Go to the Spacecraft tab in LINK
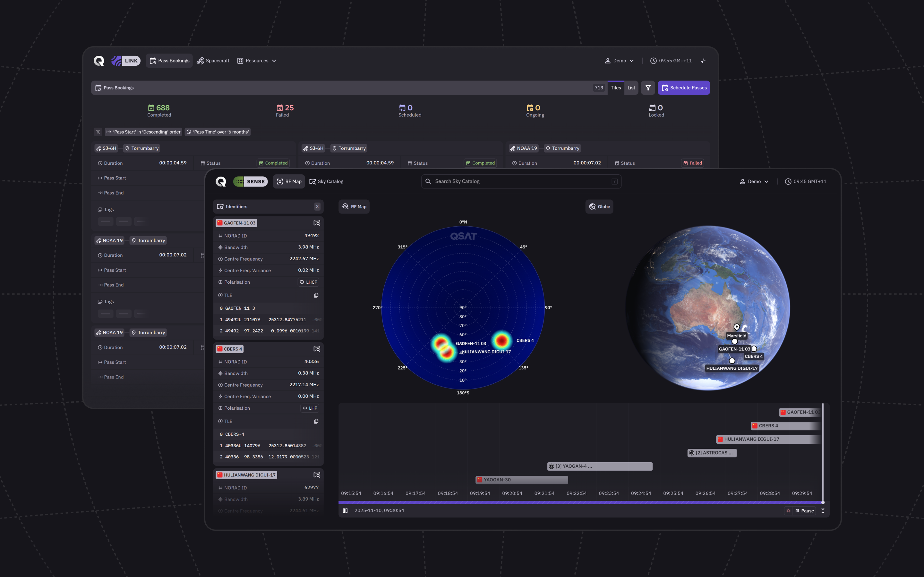This screenshot has height=577, width=924. click(213, 61)
